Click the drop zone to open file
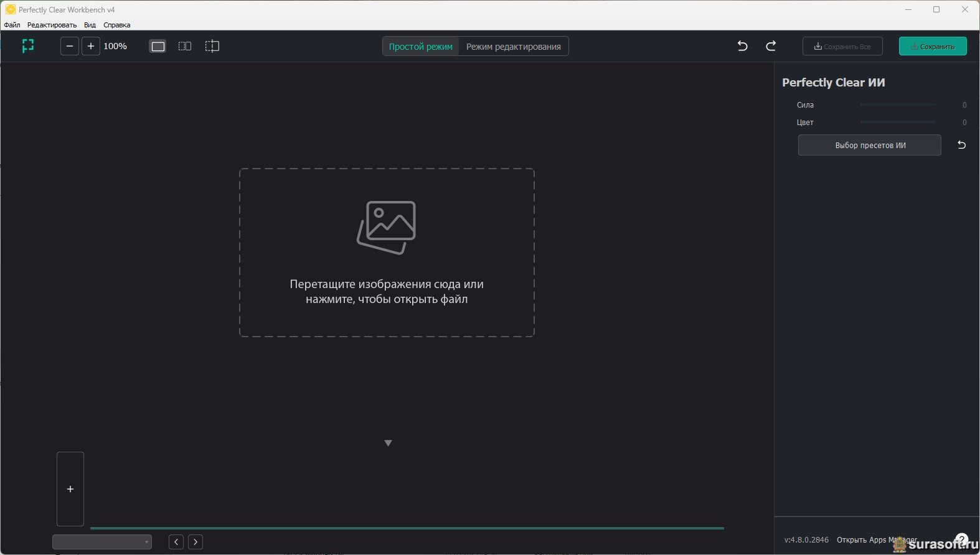The image size is (980, 555). [x=387, y=253]
